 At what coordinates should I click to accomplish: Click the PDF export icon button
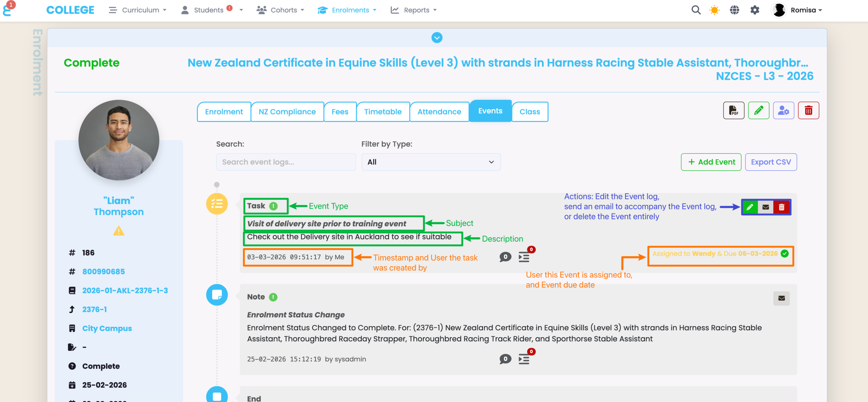(733, 110)
